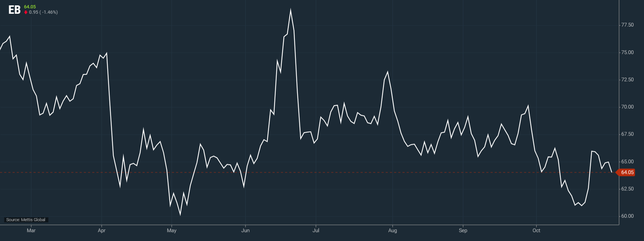The height and width of the screenshot is (241, 644).
Task: Click the Jun label on the time axis
Action: [246, 231]
